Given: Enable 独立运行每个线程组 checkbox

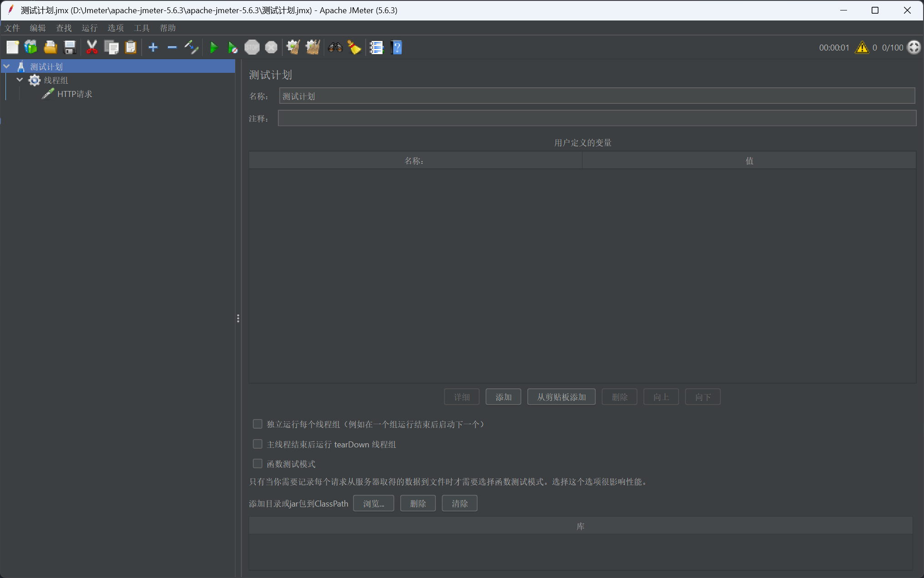Looking at the screenshot, I should tap(258, 424).
